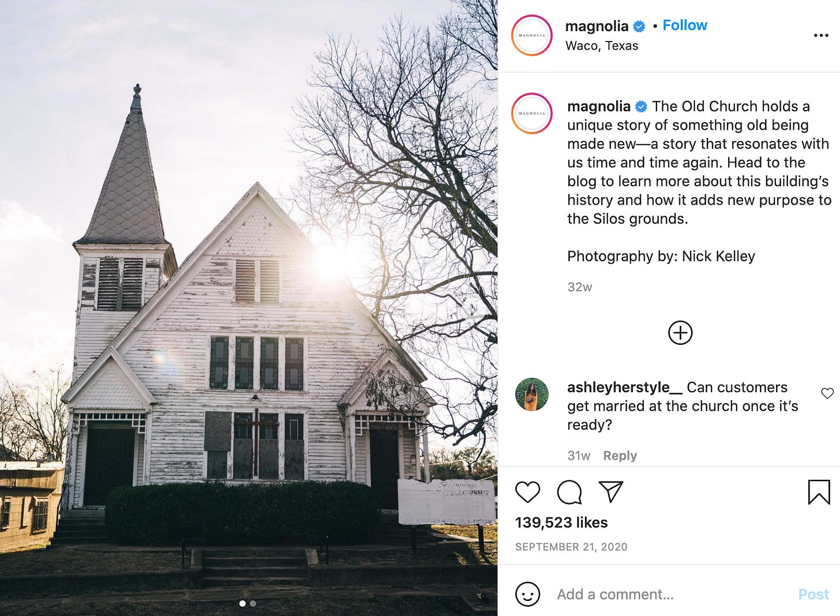Like the post with the heart icon

pos(527,492)
